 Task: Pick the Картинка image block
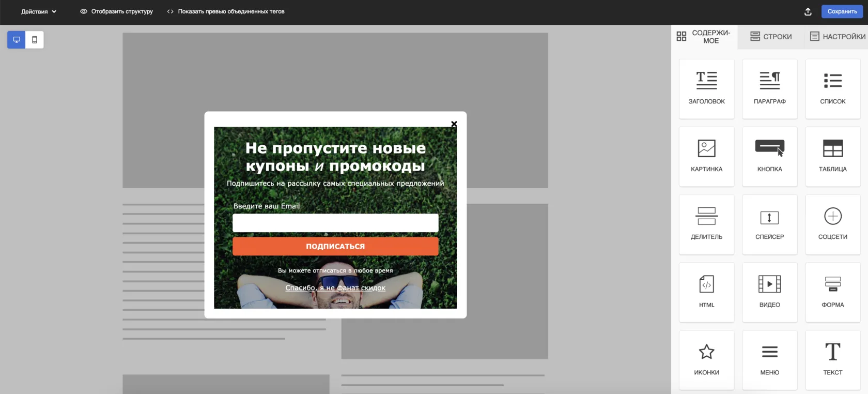click(706, 156)
